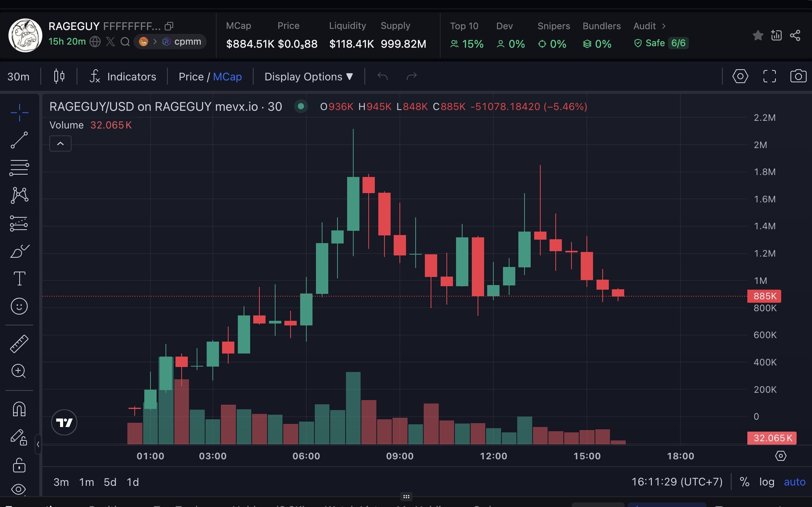
Task: Open the token website globe icon
Action: 95,42
